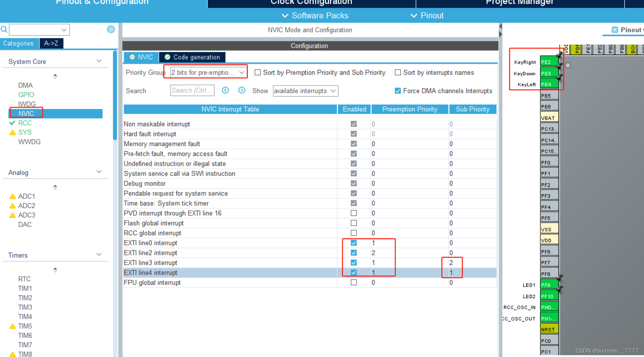Viewport: 644px width, 357px height.
Task: Enable PVD interrupt through EXTI line 16
Action: pyautogui.click(x=354, y=213)
